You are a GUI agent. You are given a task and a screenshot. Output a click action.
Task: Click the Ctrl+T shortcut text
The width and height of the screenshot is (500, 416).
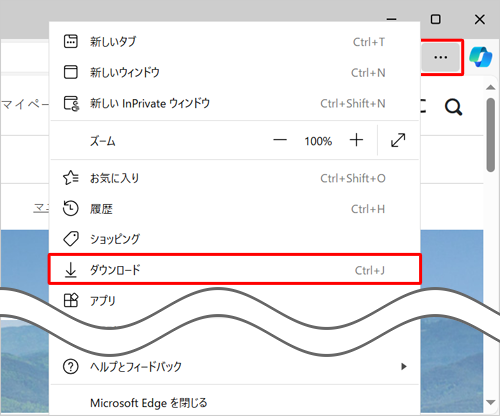tap(369, 42)
